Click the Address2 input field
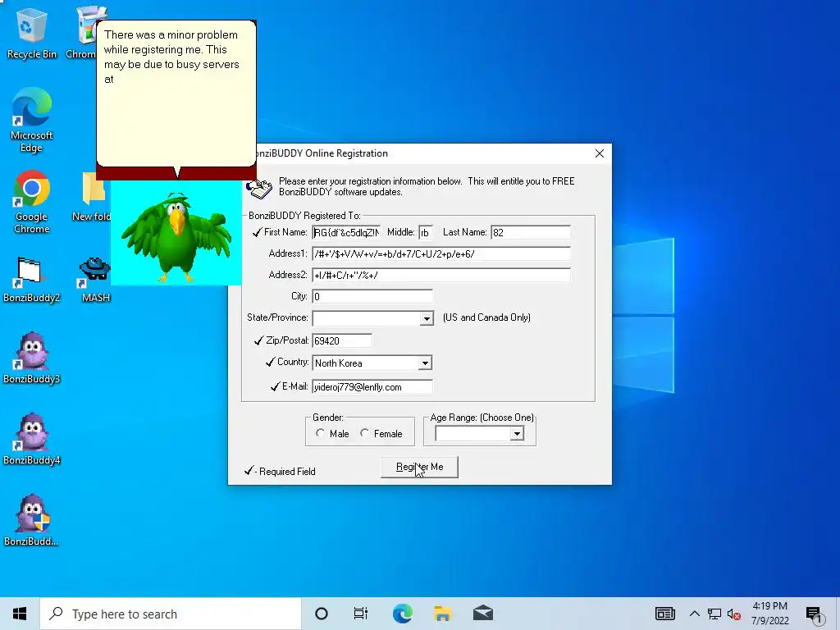The width and height of the screenshot is (840, 630). coord(441,276)
